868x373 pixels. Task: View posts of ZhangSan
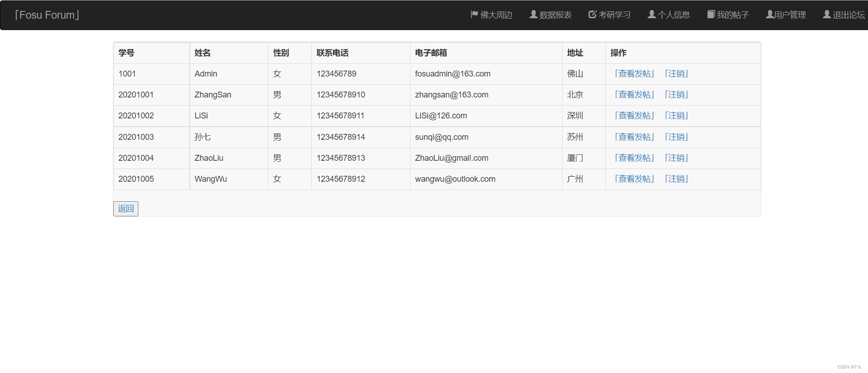[635, 95]
